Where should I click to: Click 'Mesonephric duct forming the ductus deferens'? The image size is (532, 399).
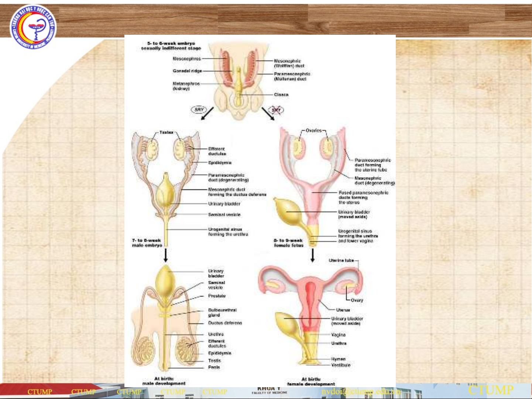[x=237, y=192]
